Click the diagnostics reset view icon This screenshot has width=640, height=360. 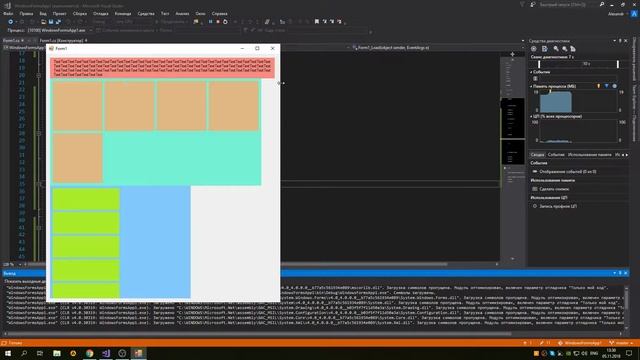tap(573, 49)
